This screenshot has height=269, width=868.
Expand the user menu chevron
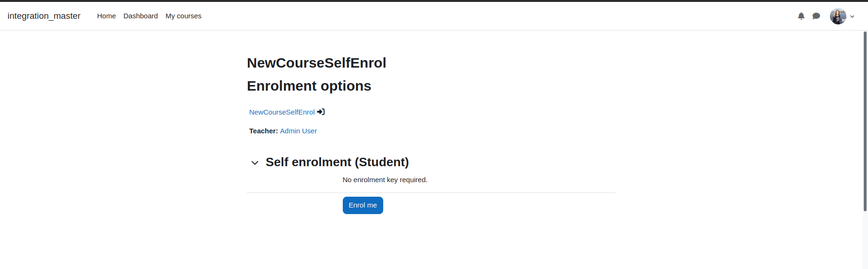click(852, 16)
